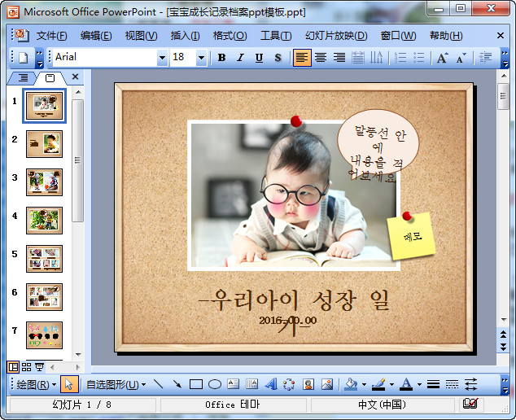This screenshot has width=516, height=420.
Task: Start slide show from current slide
Action: pos(40,366)
